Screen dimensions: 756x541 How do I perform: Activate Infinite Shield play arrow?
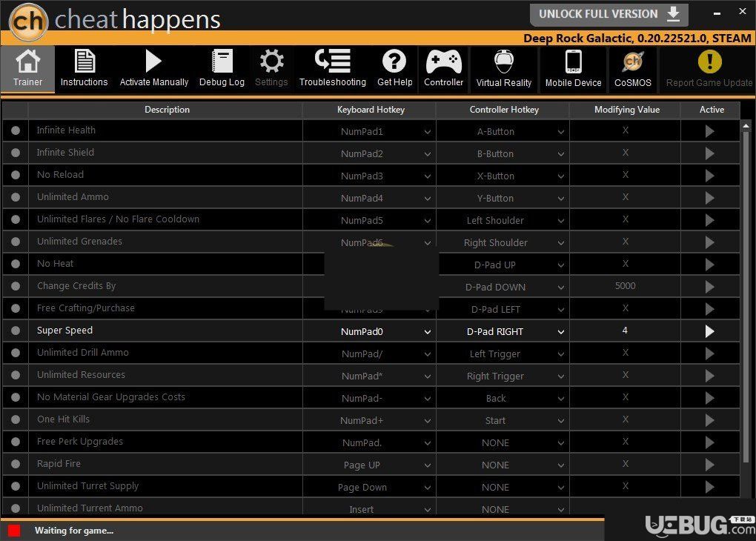click(x=709, y=153)
